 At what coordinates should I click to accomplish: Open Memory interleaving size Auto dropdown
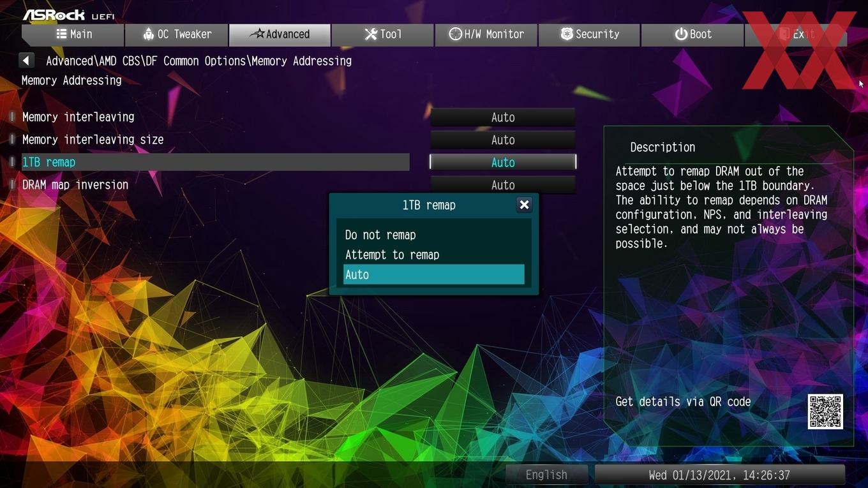click(x=503, y=140)
